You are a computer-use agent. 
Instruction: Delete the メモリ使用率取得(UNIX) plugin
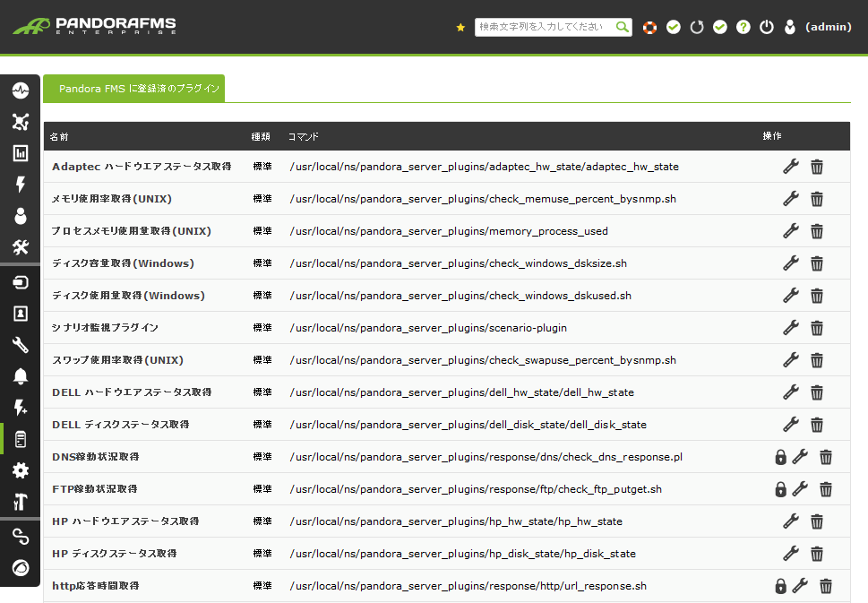tap(817, 199)
